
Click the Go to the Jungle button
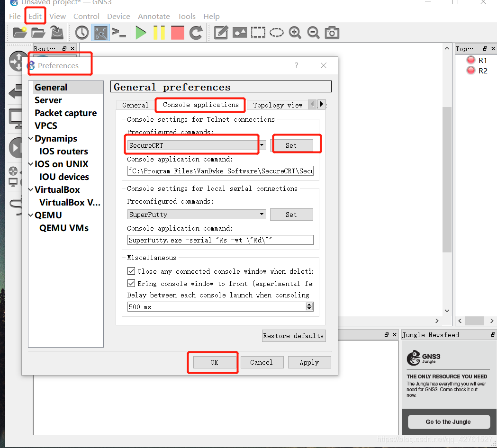click(449, 421)
